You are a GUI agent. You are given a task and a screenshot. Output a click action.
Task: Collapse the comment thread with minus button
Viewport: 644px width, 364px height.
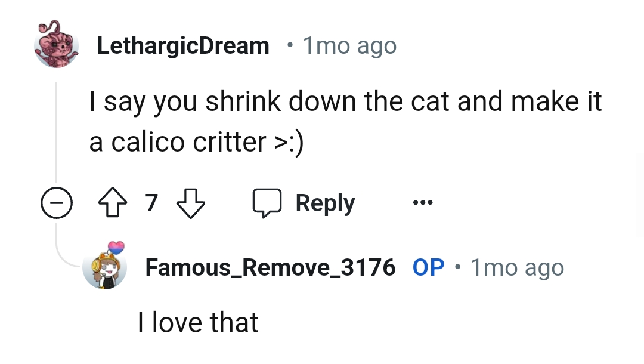(57, 203)
